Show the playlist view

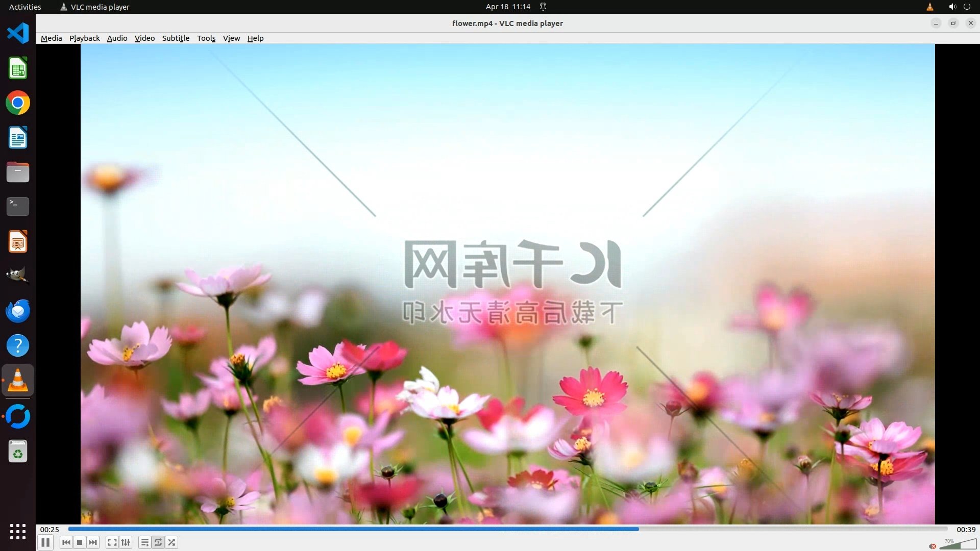[145, 542]
